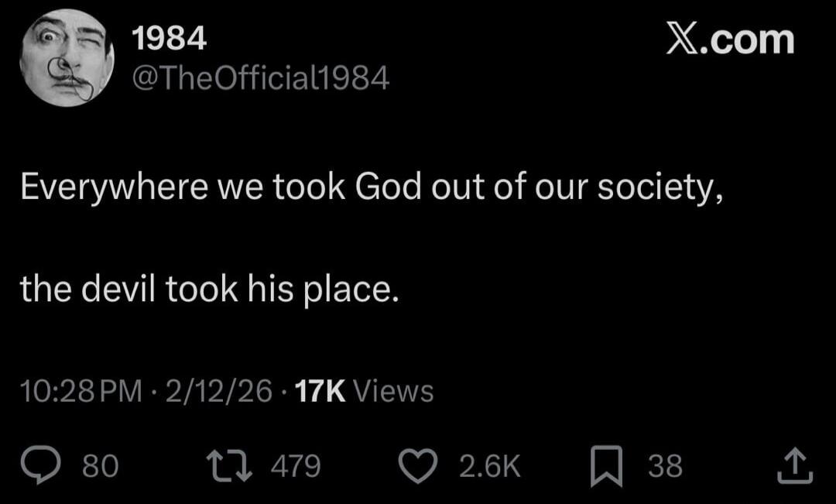Screen dimensions: 836x504
Task: Click the 2.6K likes count
Action: 488,465
